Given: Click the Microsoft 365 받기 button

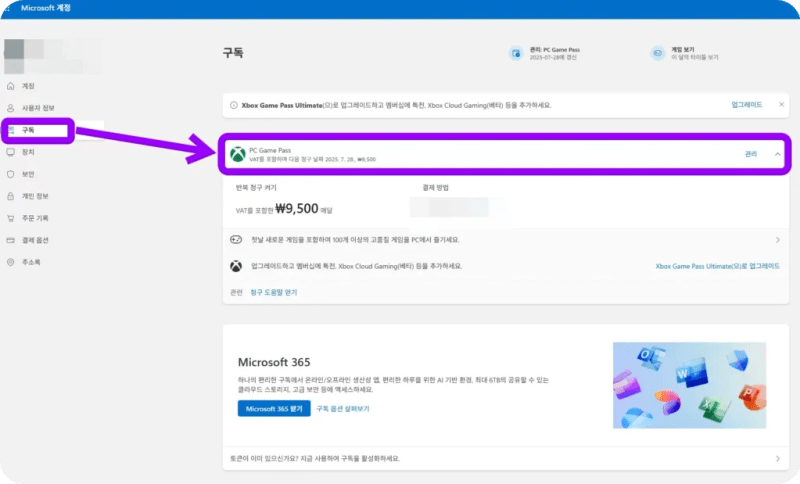Looking at the screenshot, I should (274, 409).
